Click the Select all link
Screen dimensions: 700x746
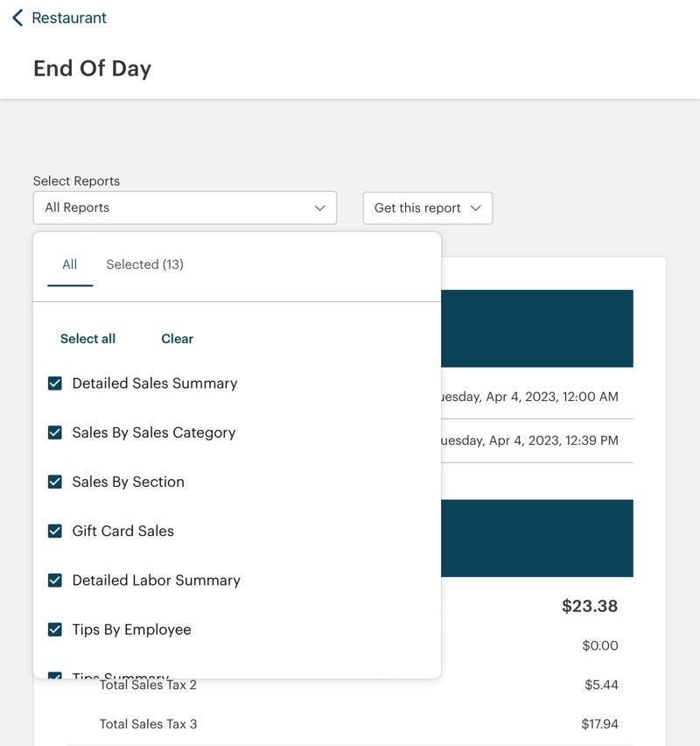(87, 339)
